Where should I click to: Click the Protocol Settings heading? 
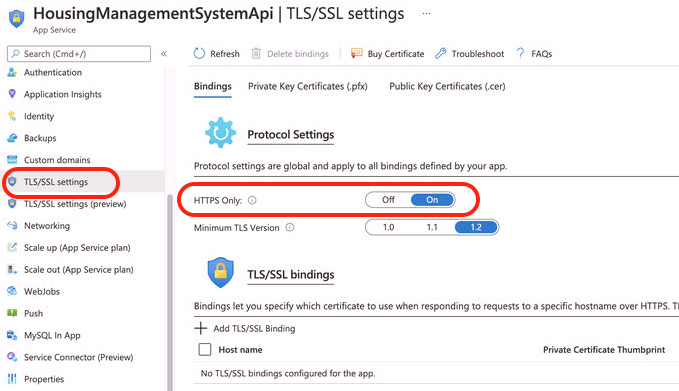(x=291, y=134)
